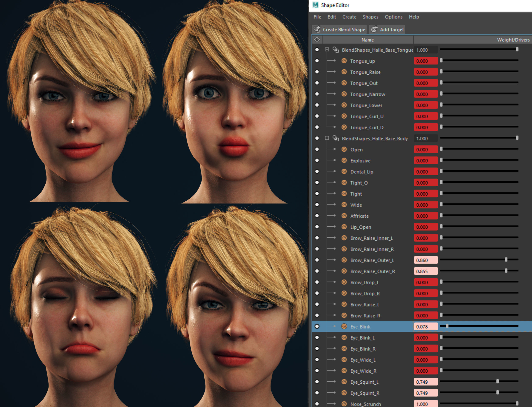Viewport: 532px width, 407px height.
Task: Open the Options menu
Action: [393, 17]
